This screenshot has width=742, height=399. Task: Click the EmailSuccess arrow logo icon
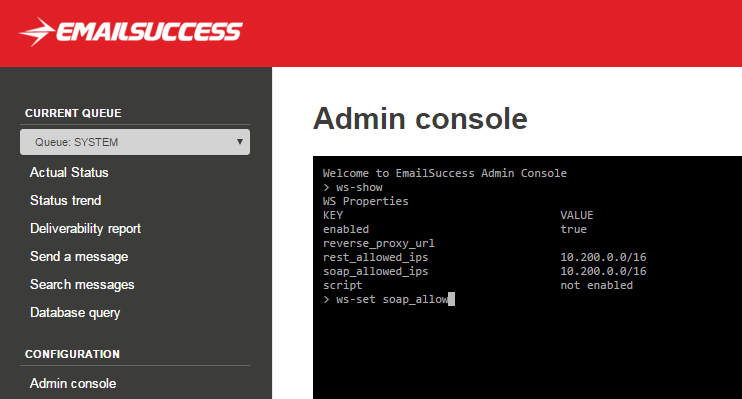point(37,32)
